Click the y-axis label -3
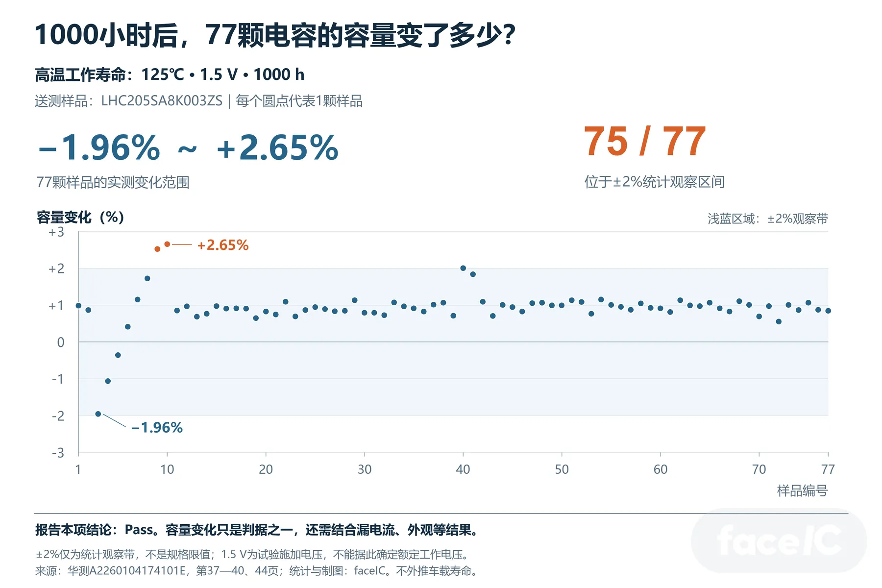Image resolution: width=882 pixels, height=588 pixels. pyautogui.click(x=58, y=453)
